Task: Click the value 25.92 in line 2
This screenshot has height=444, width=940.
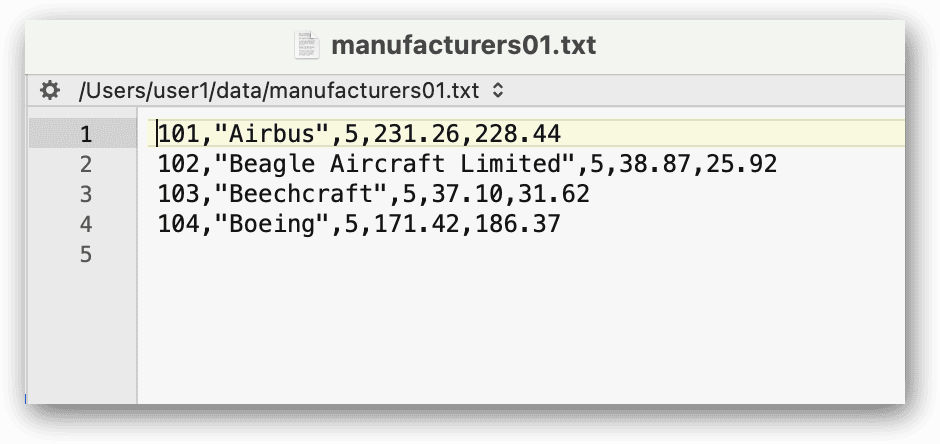Action: (x=742, y=164)
